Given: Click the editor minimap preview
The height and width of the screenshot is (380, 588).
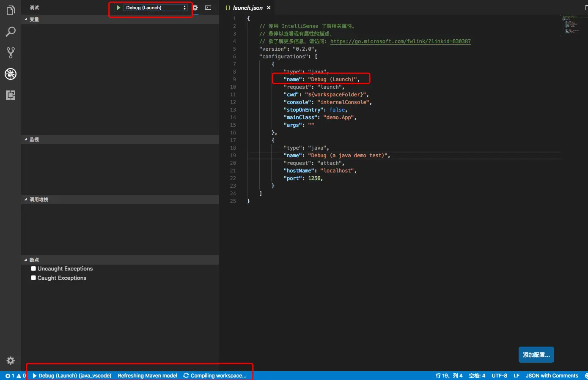Looking at the screenshot, I should (573, 25).
